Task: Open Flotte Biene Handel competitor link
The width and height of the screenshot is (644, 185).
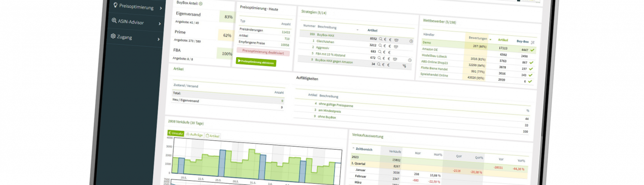Action: (x=434, y=68)
